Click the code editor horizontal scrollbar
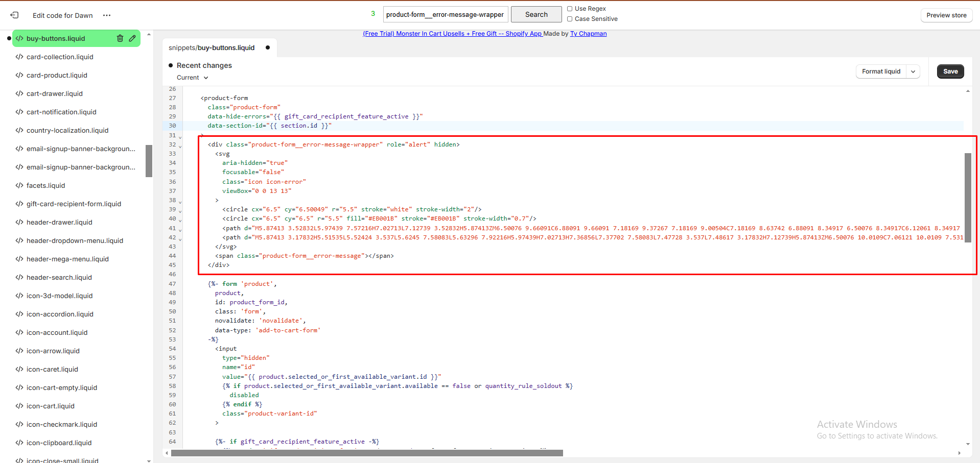The height and width of the screenshot is (463, 980). click(367, 453)
